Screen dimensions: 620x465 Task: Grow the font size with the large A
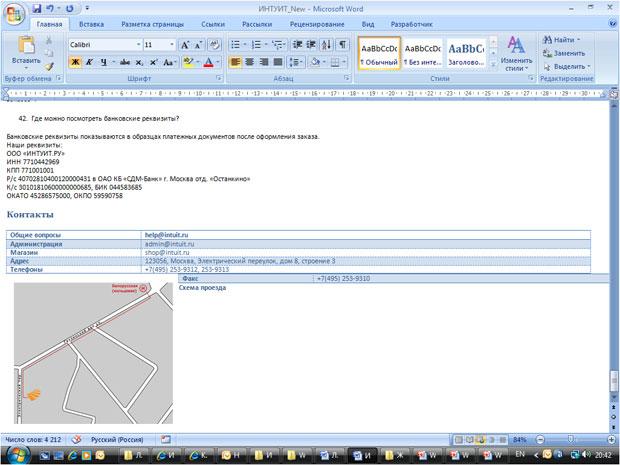click(x=185, y=45)
